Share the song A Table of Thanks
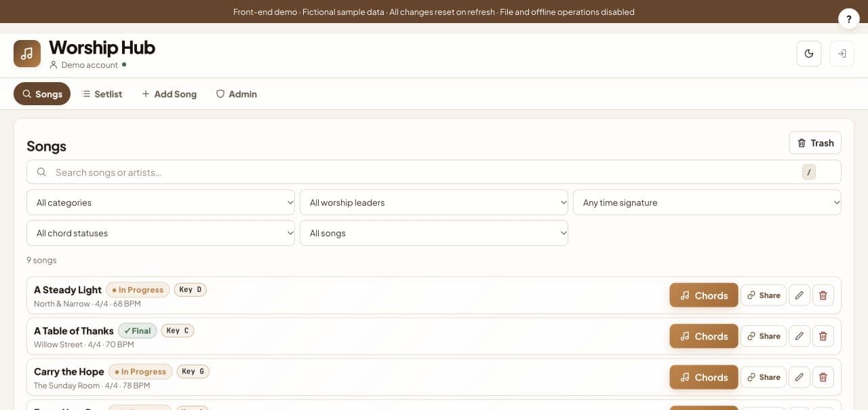 click(x=764, y=336)
